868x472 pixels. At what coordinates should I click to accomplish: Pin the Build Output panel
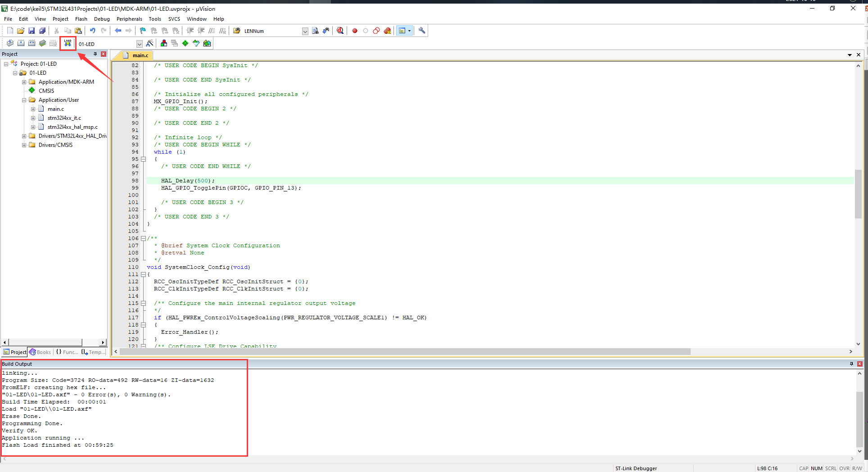pos(851,364)
